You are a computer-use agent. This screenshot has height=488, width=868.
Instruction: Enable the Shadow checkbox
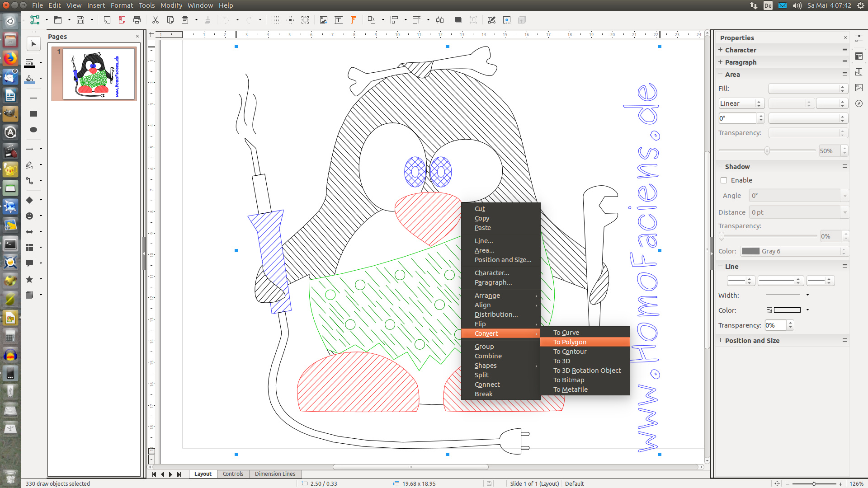coord(724,180)
